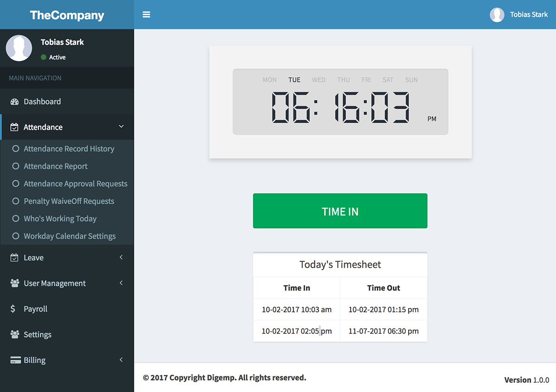Click the green Active status dot

click(44, 57)
